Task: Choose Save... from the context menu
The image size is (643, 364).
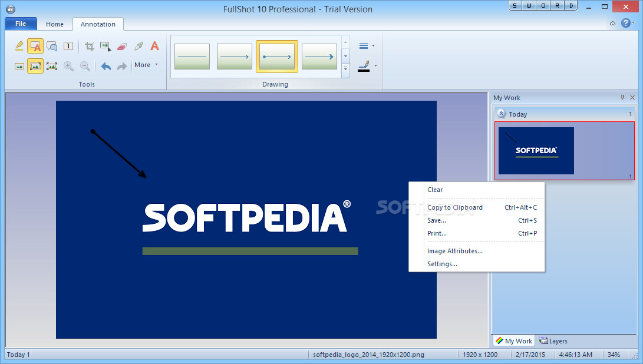Action: click(x=436, y=220)
